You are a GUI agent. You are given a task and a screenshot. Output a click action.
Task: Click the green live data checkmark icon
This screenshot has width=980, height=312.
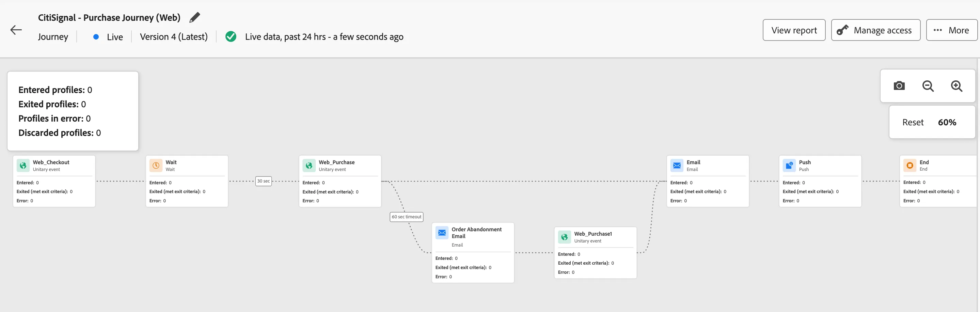[231, 36]
